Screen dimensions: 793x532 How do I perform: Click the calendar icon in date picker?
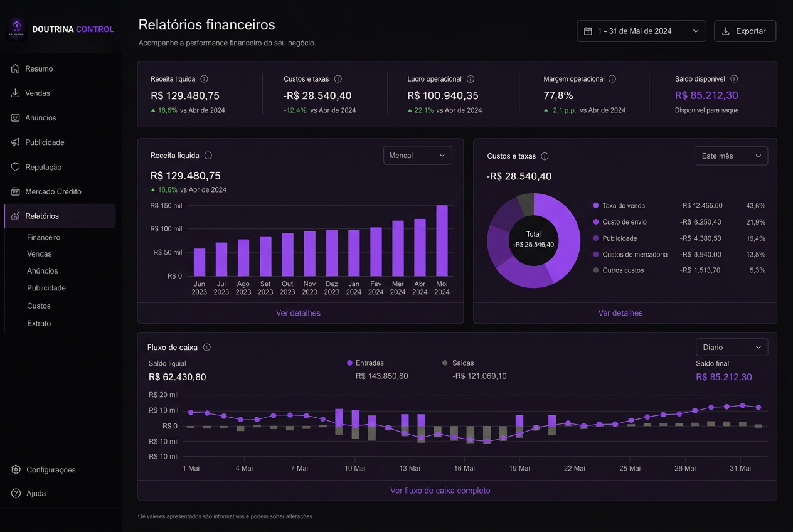[588, 31]
